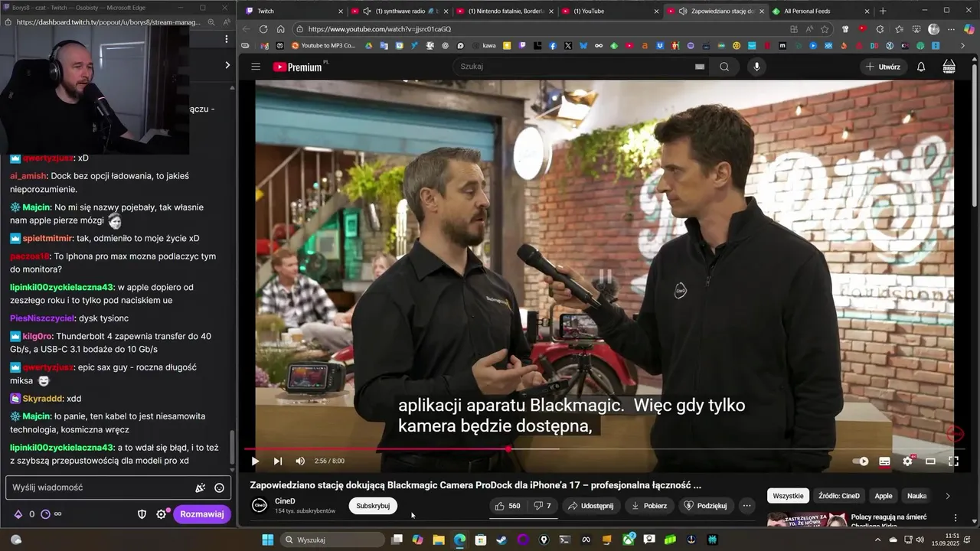Image resolution: width=980 pixels, height=551 pixels.
Task: Mute the YouTube player volume
Action: pos(300,461)
